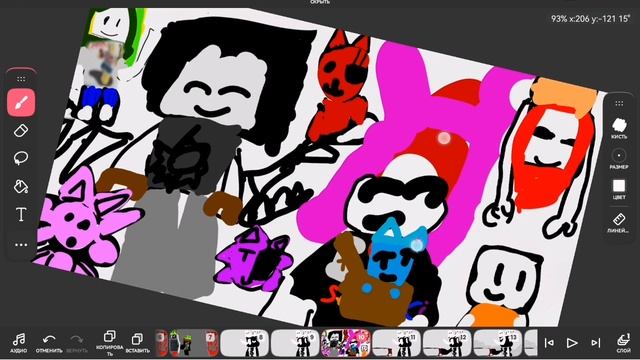Open the Слой layers panel
The width and height of the screenshot is (640, 360).
point(623,343)
